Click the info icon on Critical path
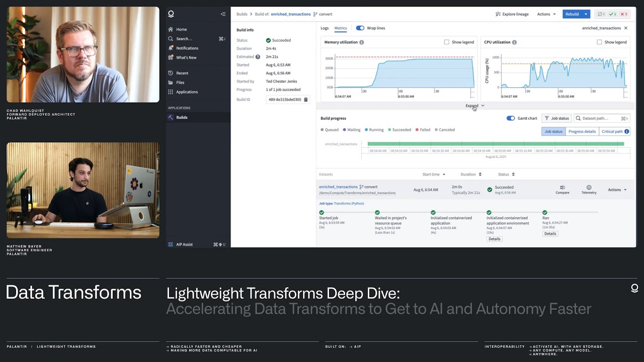Viewport: 644px width, 362px height. (627, 131)
